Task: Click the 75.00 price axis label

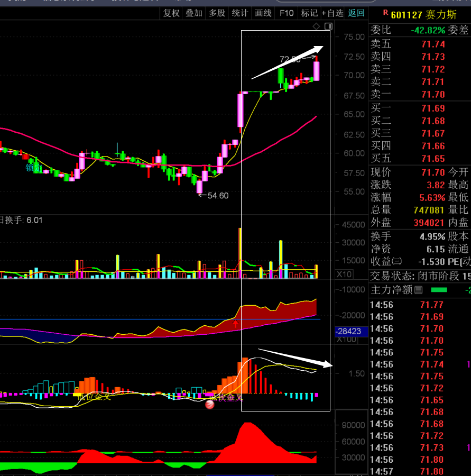Action: [354, 37]
